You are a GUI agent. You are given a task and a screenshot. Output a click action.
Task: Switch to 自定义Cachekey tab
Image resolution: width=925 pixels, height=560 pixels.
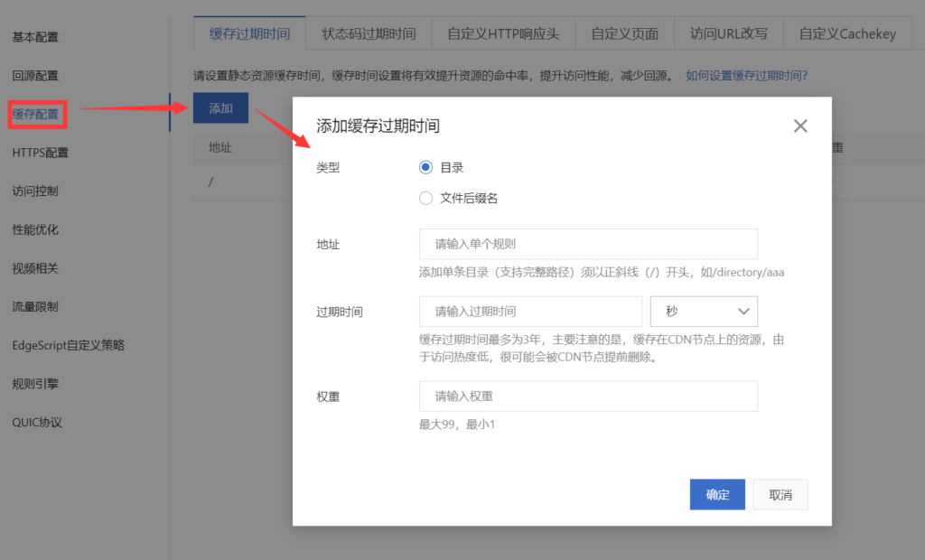click(x=847, y=34)
